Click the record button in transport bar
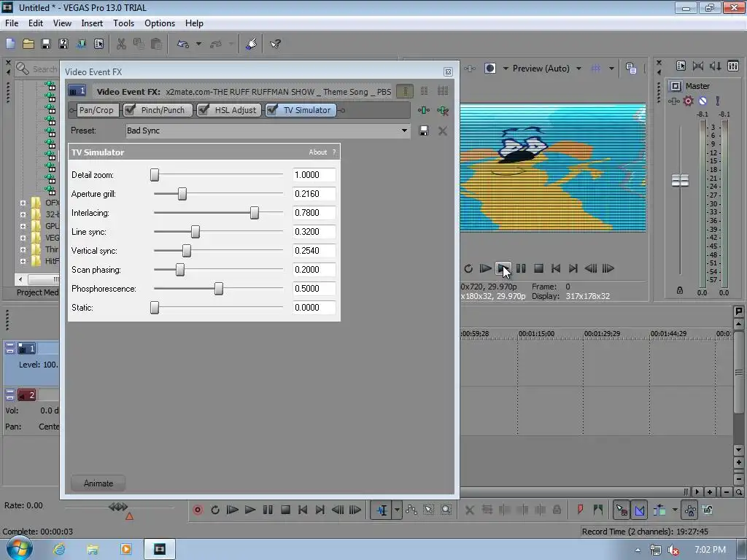Screen dimensions: 747x560 click(198, 510)
